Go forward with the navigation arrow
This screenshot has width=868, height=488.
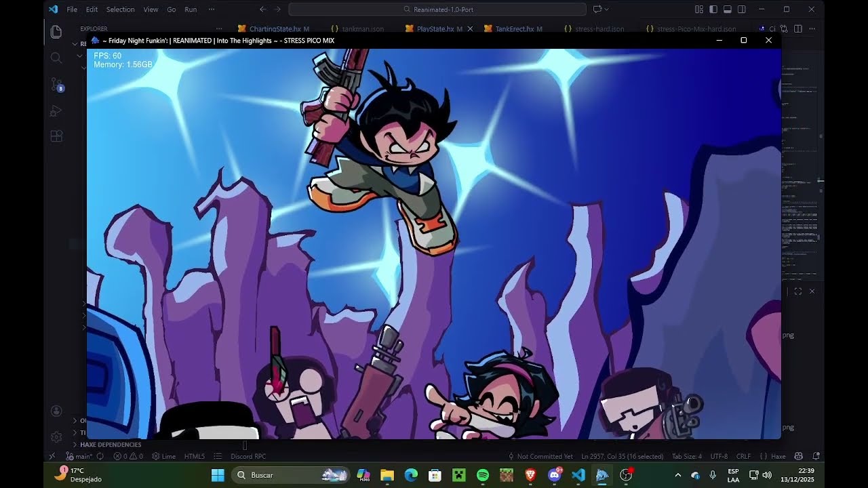click(277, 9)
